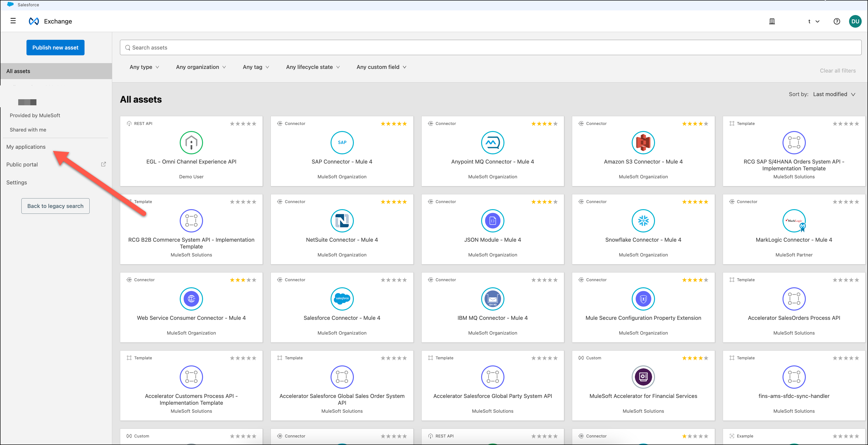Click the RCG SAP S/4HANA template icon

(794, 142)
